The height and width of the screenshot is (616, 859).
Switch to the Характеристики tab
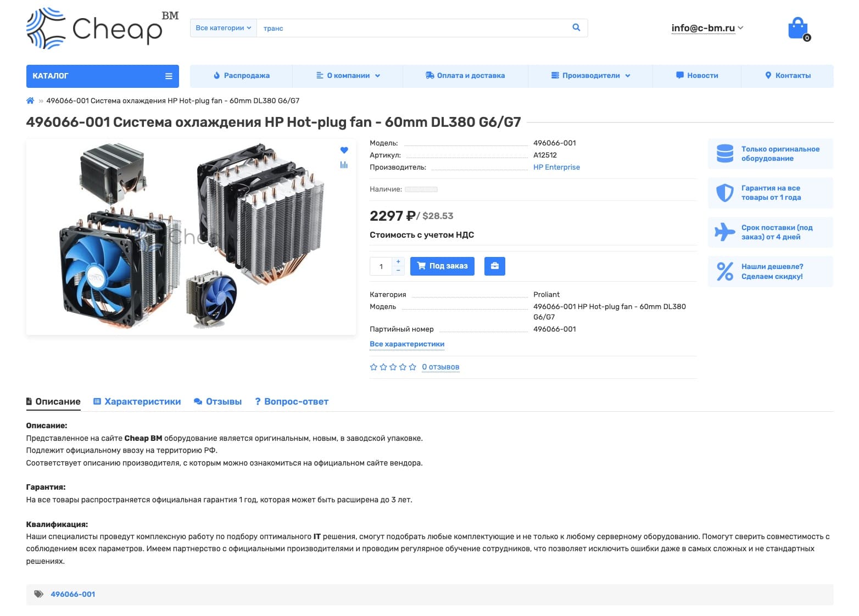(x=137, y=402)
